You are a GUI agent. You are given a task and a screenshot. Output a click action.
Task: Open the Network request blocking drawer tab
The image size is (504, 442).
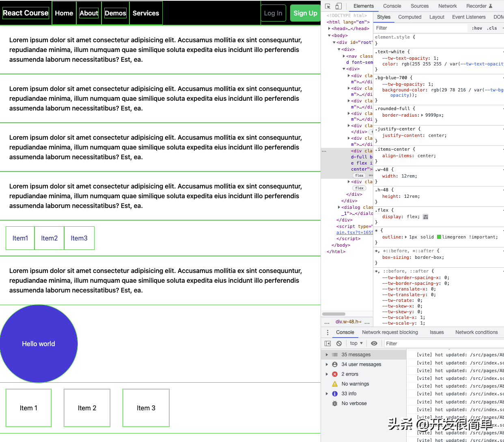(x=390, y=332)
